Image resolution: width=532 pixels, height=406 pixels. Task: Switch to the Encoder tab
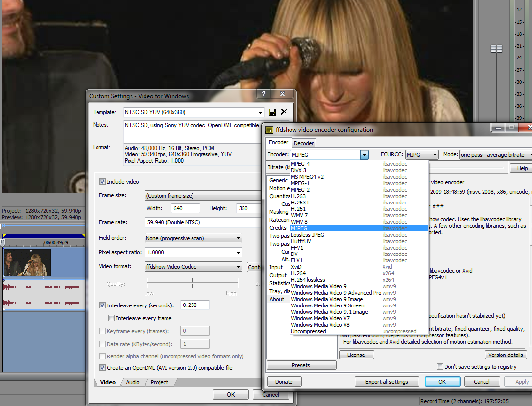click(x=278, y=142)
